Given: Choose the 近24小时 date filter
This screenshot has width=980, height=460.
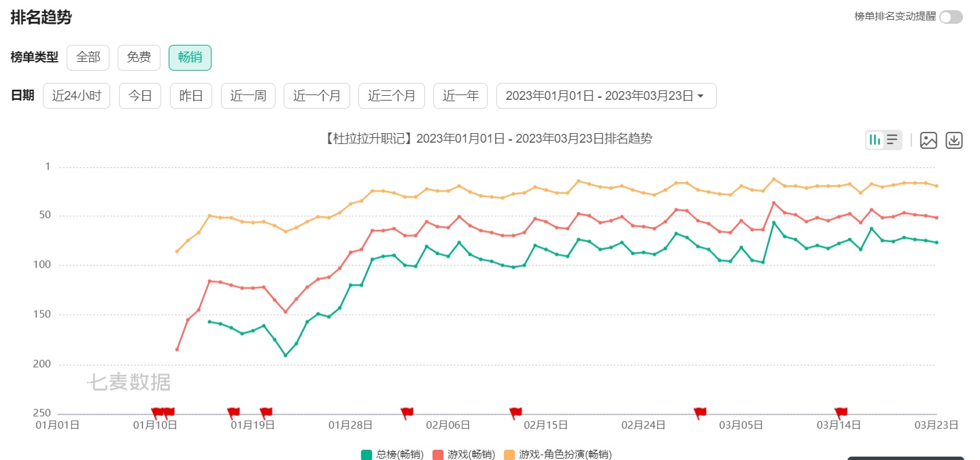Looking at the screenshot, I should [x=76, y=96].
